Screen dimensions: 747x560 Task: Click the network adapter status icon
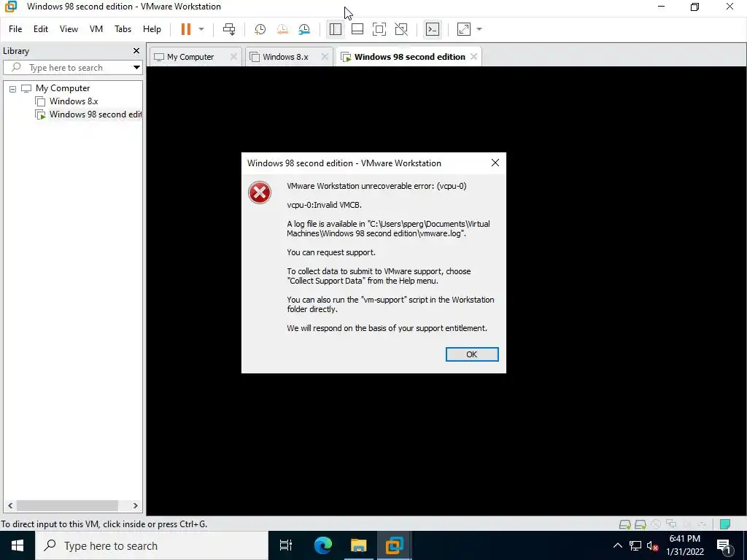tap(671, 524)
